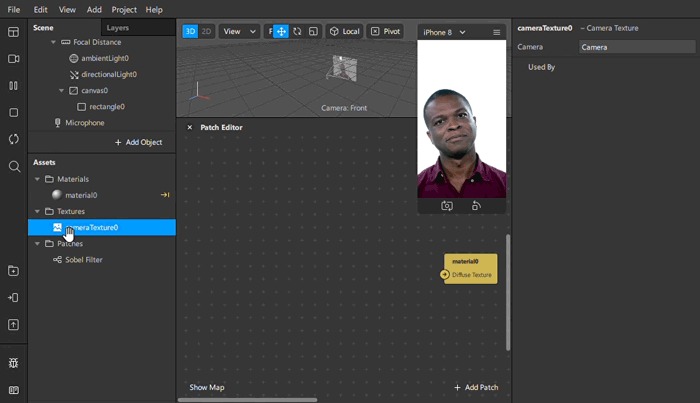Click the Add Object button
Image resolution: width=700 pixels, height=403 pixels.
pos(138,142)
